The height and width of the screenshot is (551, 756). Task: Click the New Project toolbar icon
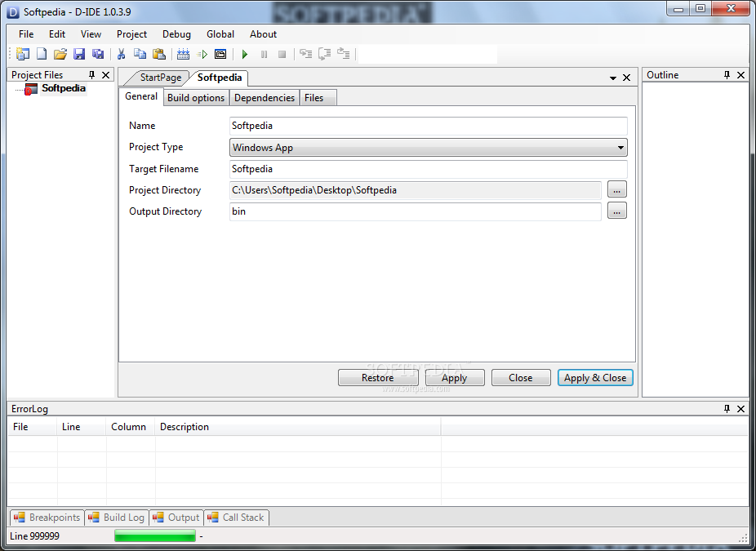tap(23, 54)
